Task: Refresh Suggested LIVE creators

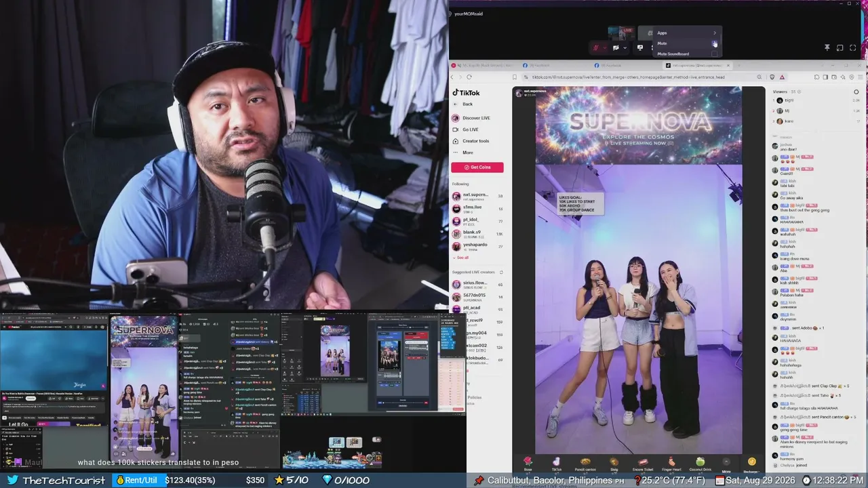Action: (501, 272)
